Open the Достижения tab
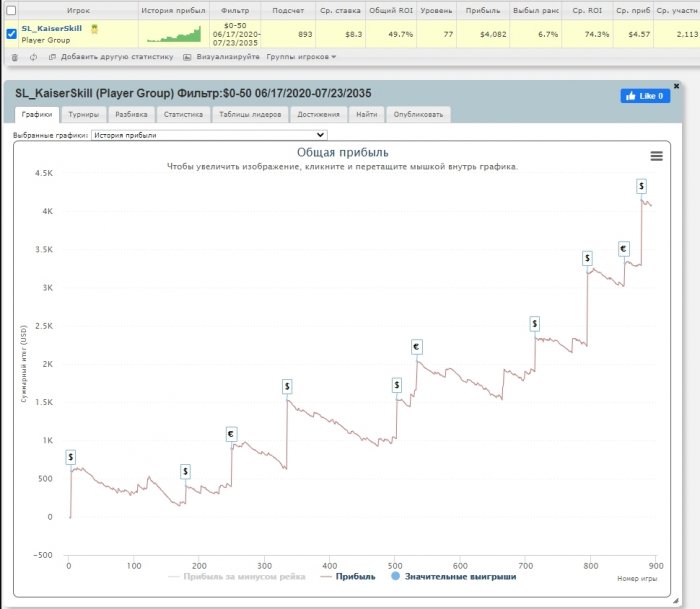The height and width of the screenshot is (609, 700). click(x=318, y=114)
